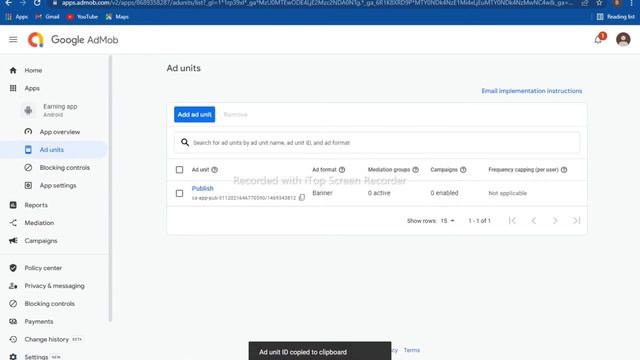The height and width of the screenshot is (360, 640).
Task: Open the account profile avatar
Action: [x=623, y=39]
